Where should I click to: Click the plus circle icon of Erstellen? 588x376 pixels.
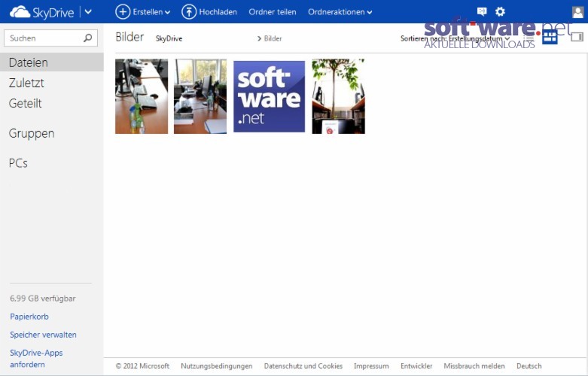point(122,12)
